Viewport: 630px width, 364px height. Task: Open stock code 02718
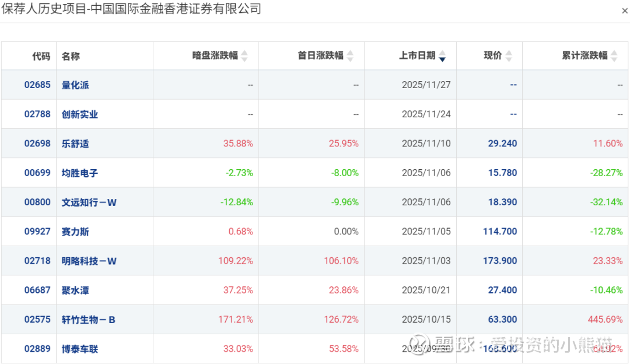click(x=37, y=261)
